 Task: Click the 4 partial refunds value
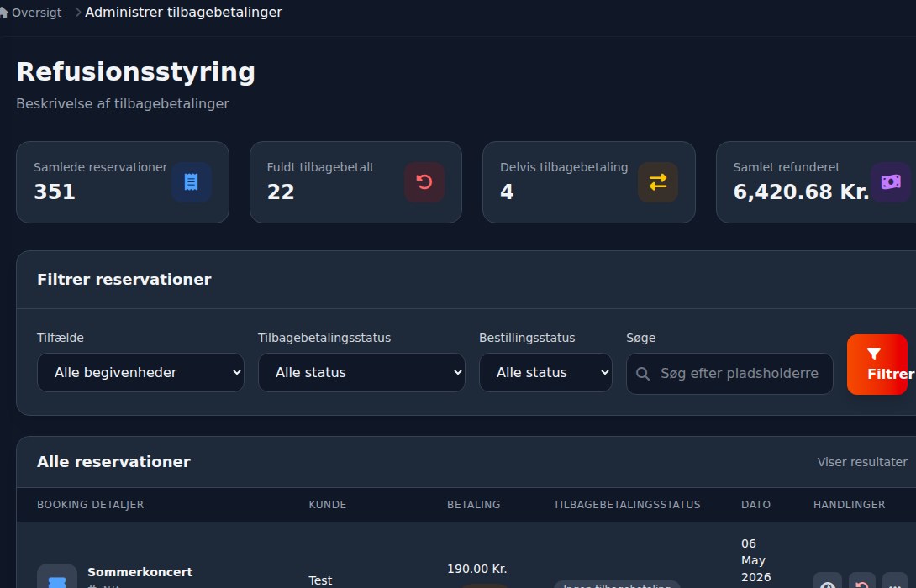507,192
